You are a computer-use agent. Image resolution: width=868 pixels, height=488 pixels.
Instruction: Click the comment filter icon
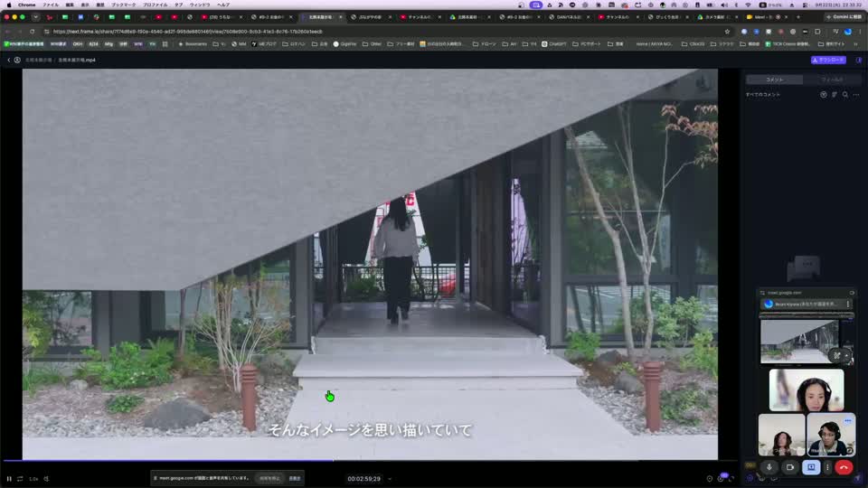[823, 95]
